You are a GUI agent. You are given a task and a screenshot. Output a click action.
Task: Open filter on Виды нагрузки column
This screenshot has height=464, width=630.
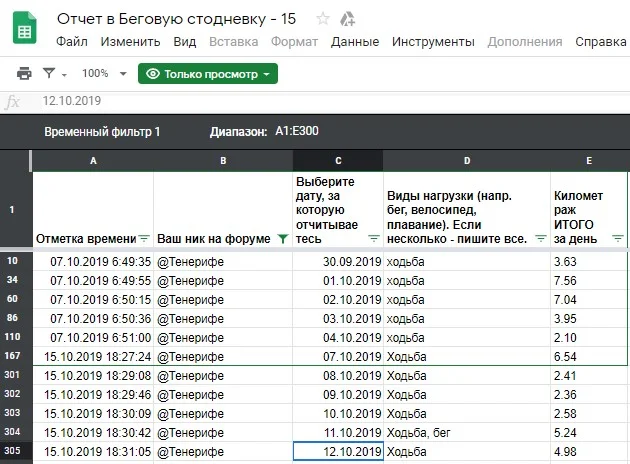point(541,239)
